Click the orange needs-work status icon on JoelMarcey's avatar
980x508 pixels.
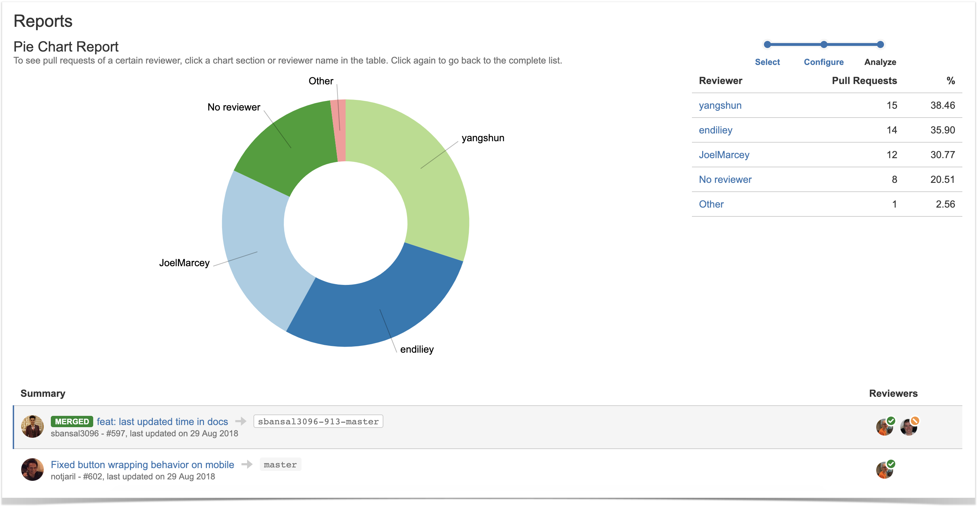point(916,420)
